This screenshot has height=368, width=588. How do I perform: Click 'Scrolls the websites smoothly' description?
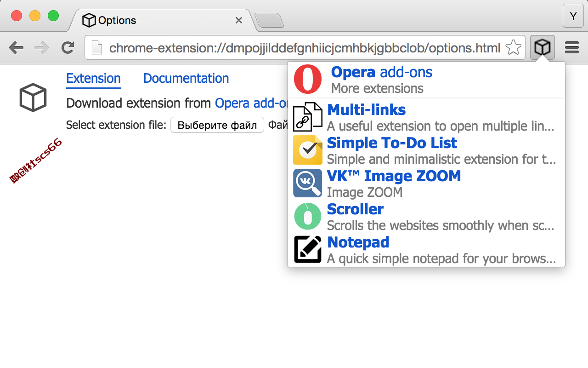(x=441, y=225)
